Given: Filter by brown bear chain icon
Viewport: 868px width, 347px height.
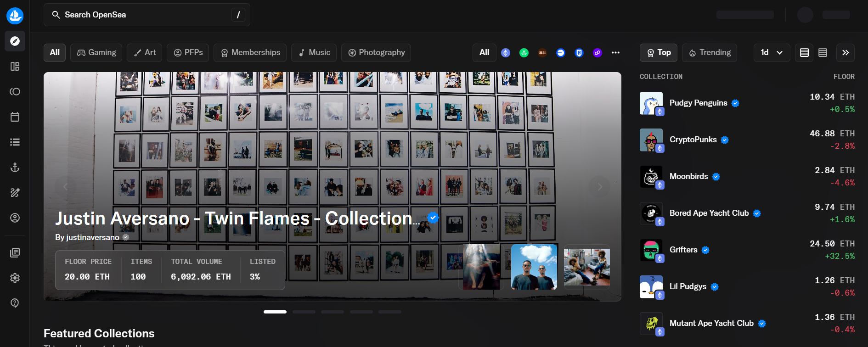Looking at the screenshot, I should tap(542, 53).
